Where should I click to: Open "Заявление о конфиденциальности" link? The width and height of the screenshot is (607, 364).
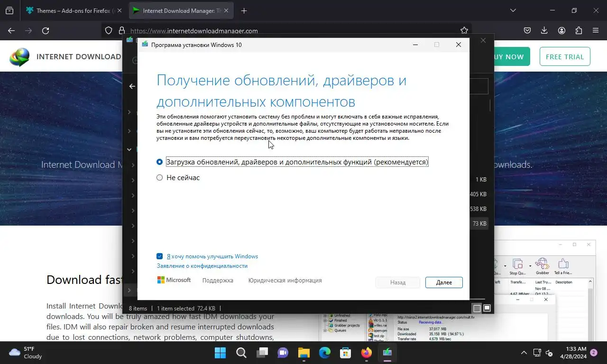tap(202, 266)
